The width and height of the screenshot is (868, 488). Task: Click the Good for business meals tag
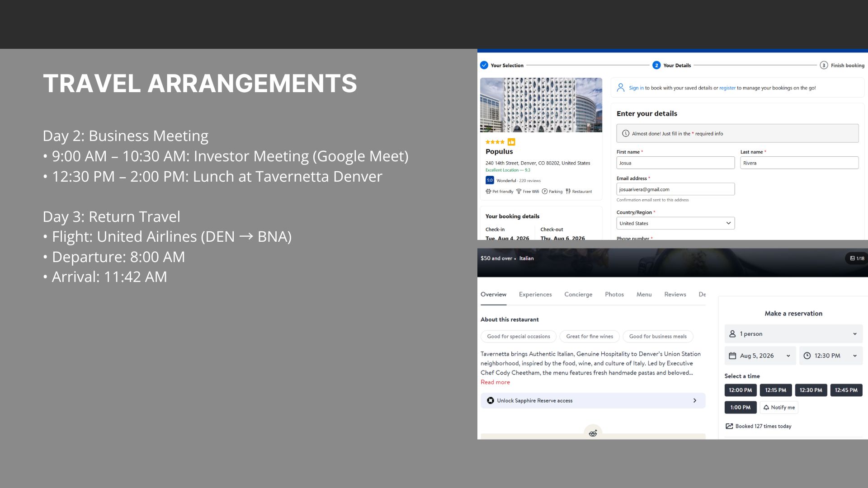[658, 336]
